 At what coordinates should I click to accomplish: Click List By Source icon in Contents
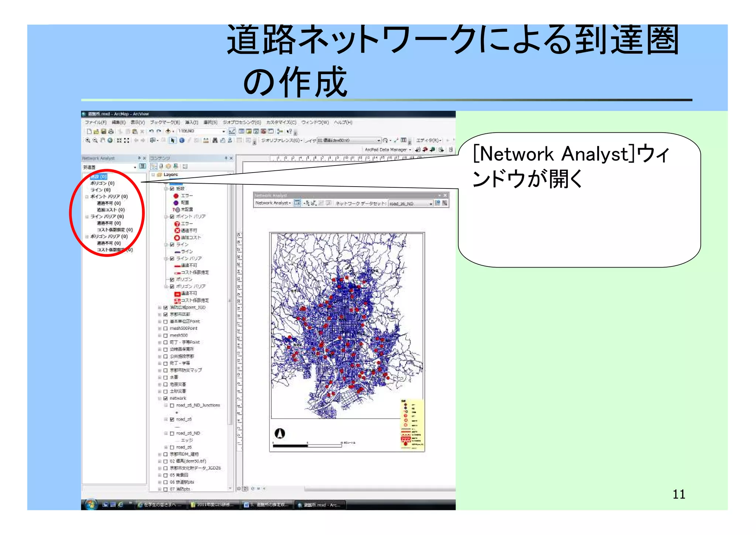tap(161, 167)
